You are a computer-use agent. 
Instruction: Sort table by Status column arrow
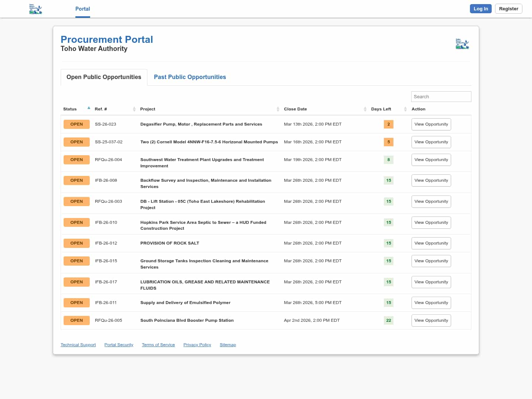(x=89, y=108)
